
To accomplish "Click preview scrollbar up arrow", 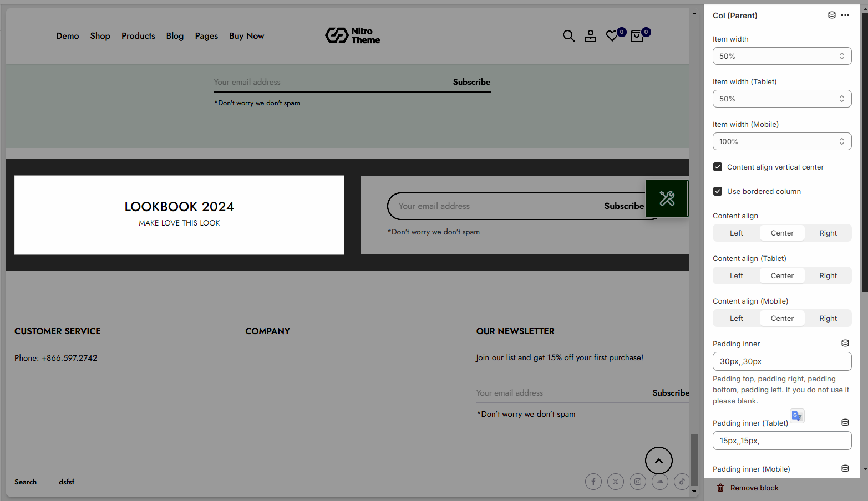I will point(694,13).
